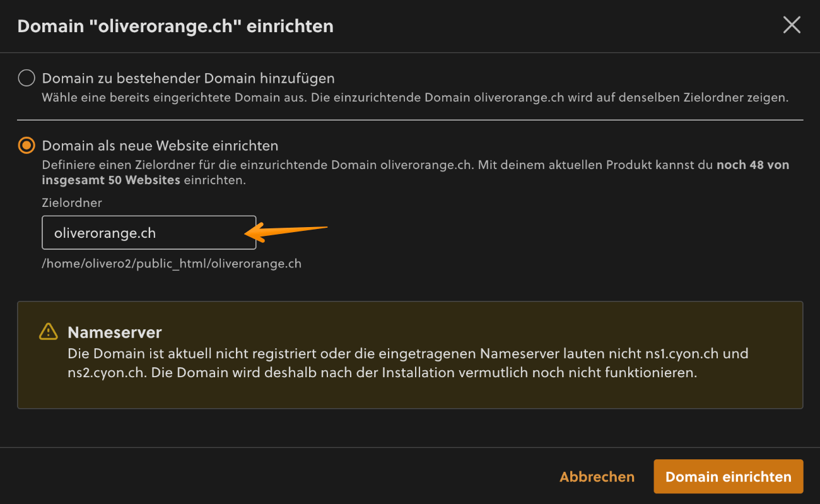This screenshot has width=820, height=504.
Task: Click the Domain einrichten button
Action: point(728,476)
